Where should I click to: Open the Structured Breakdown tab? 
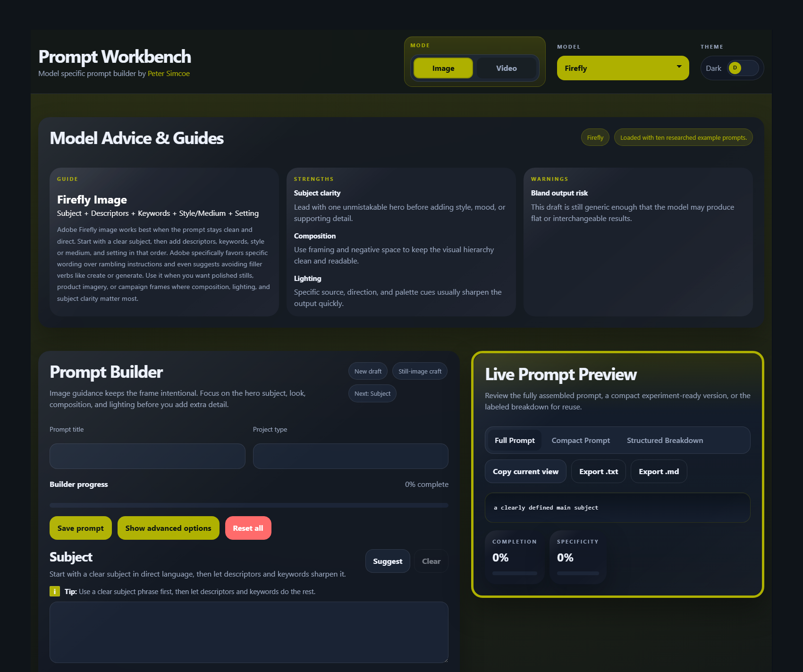(x=664, y=440)
